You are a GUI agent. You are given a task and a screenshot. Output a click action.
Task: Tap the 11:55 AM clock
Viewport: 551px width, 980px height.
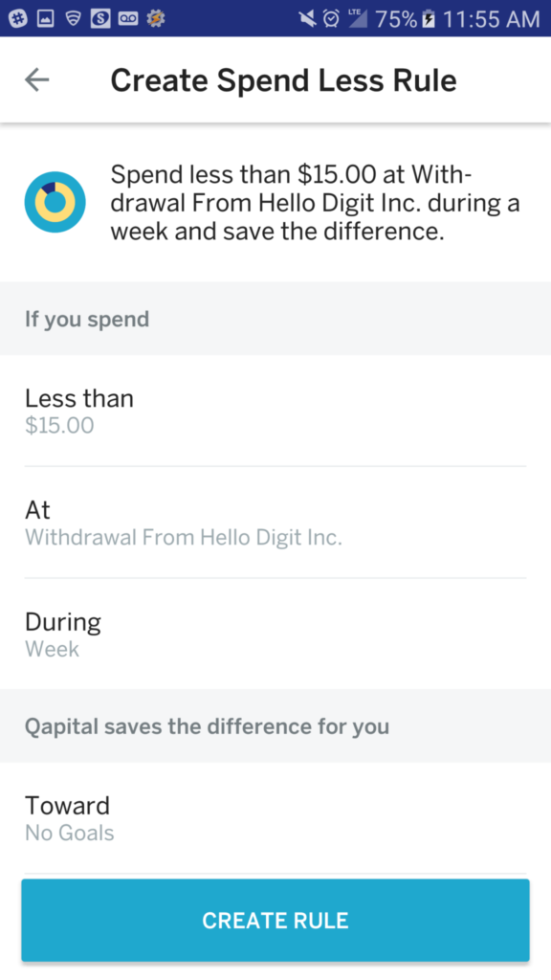point(491,19)
